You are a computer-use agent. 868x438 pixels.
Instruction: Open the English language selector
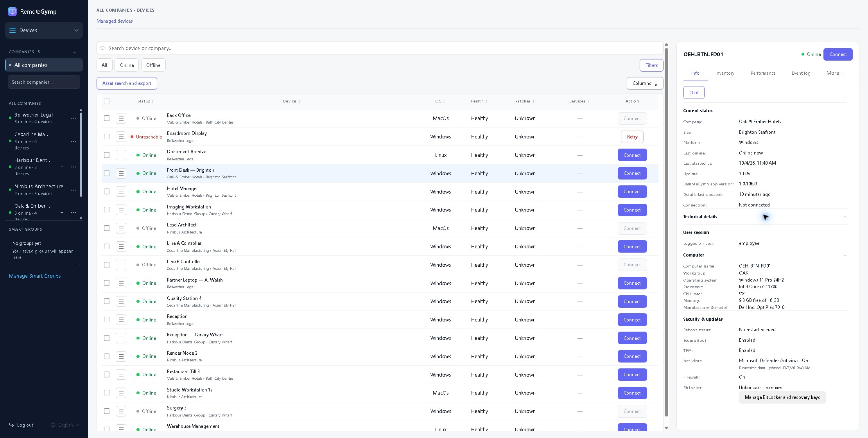[x=65, y=425]
